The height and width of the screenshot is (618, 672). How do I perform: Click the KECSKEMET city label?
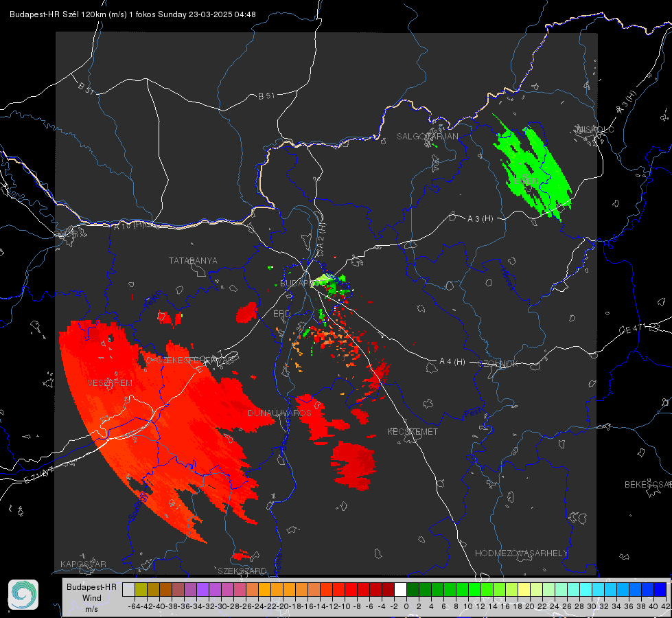click(413, 431)
